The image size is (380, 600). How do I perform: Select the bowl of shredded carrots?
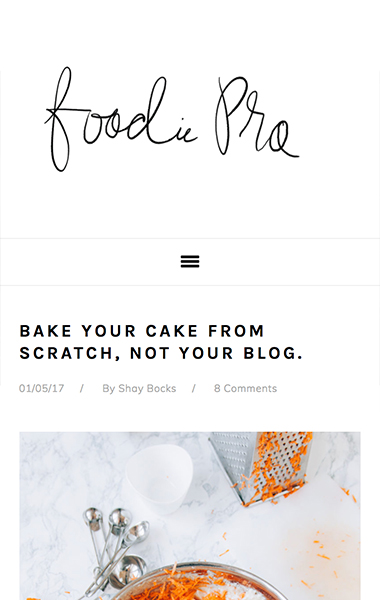(x=191, y=582)
